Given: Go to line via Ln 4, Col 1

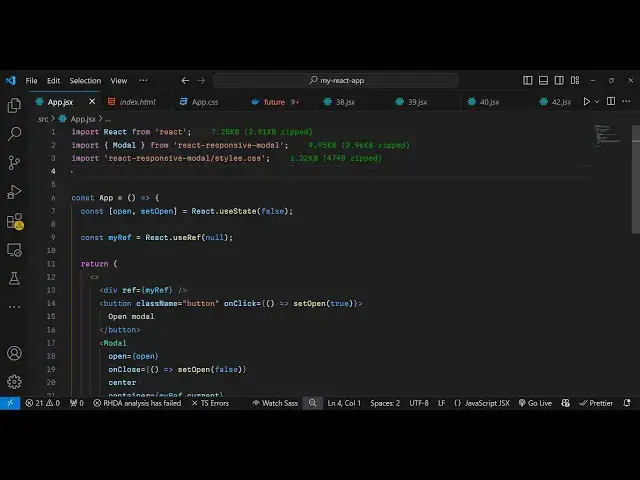Looking at the screenshot, I should (344, 403).
